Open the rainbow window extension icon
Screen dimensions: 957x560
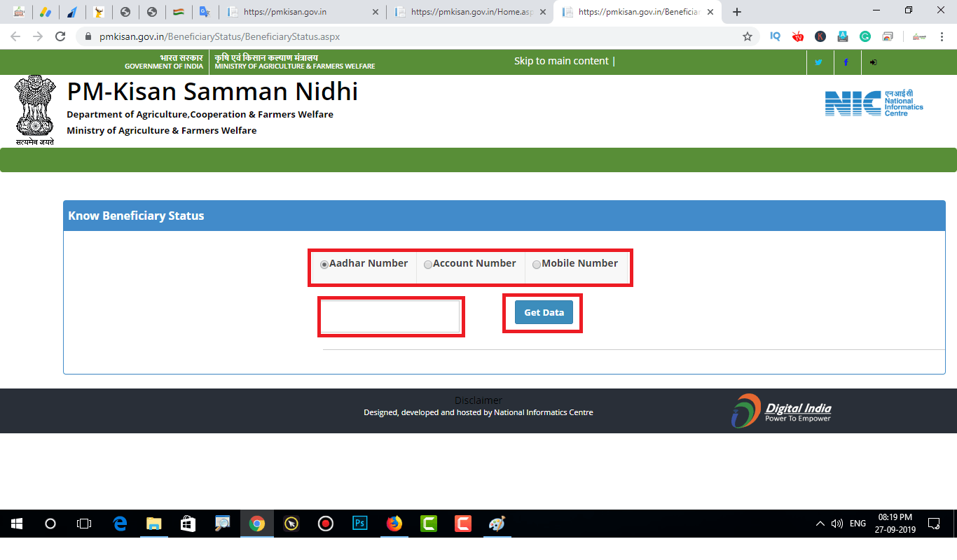click(x=888, y=36)
